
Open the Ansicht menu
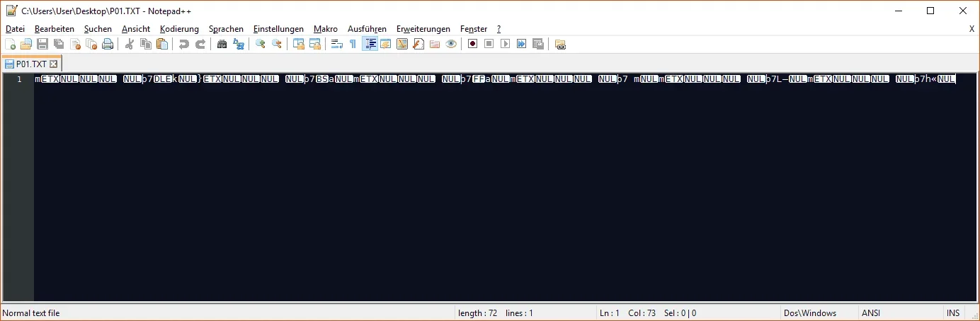pyautogui.click(x=136, y=29)
